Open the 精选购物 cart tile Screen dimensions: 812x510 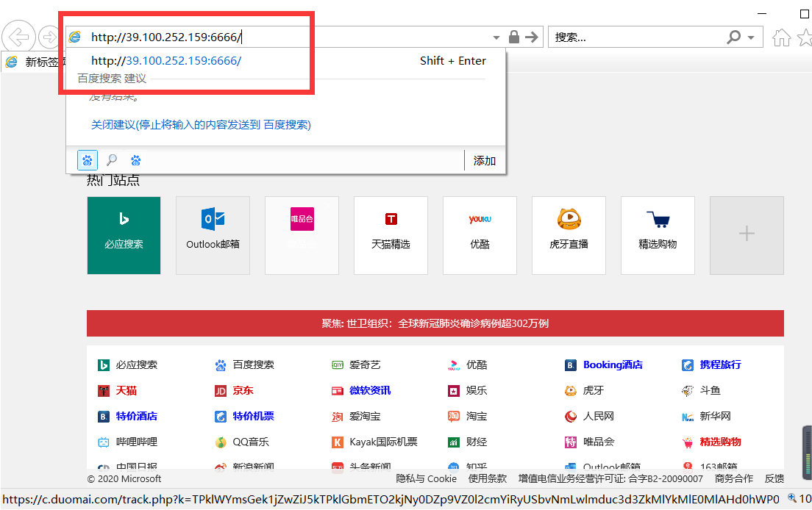point(658,235)
